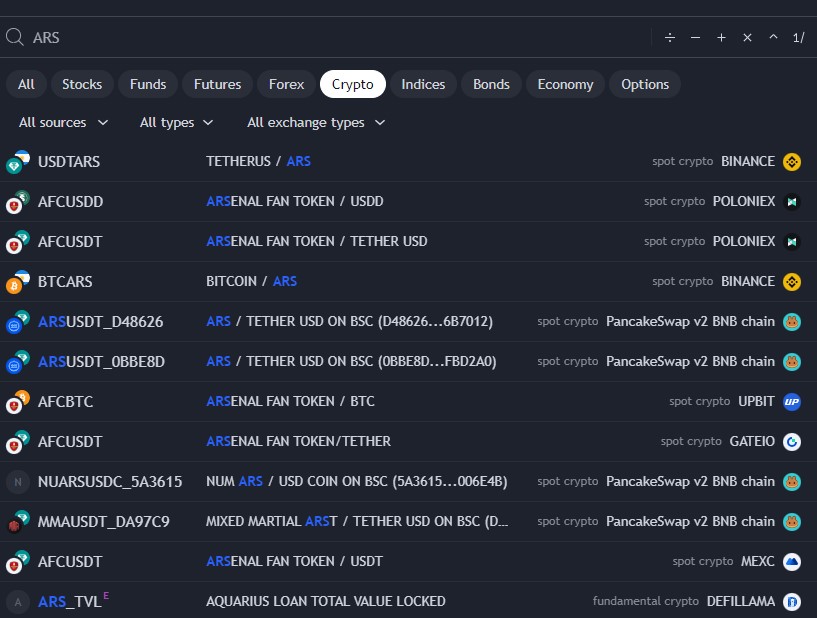Click the Upbit logo on AFCBTC row
The width and height of the screenshot is (817, 618).
[792, 401]
